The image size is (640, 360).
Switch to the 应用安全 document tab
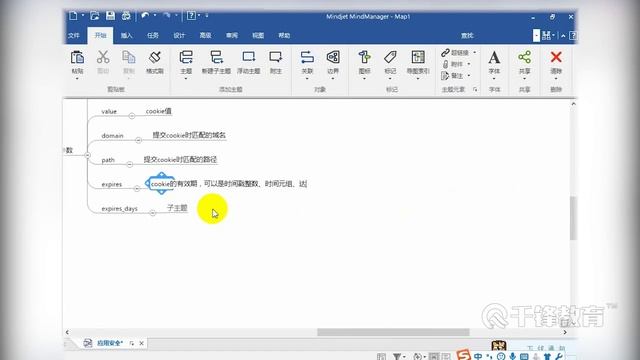pyautogui.click(x=109, y=343)
